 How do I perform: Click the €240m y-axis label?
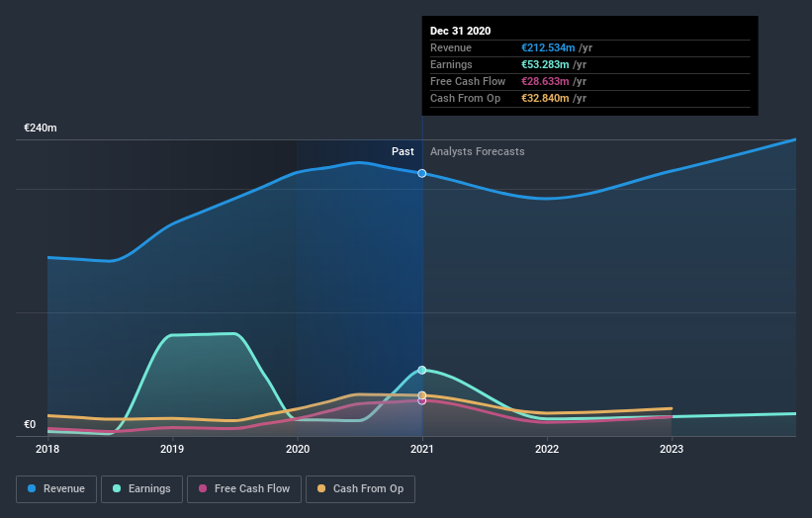pyautogui.click(x=41, y=128)
